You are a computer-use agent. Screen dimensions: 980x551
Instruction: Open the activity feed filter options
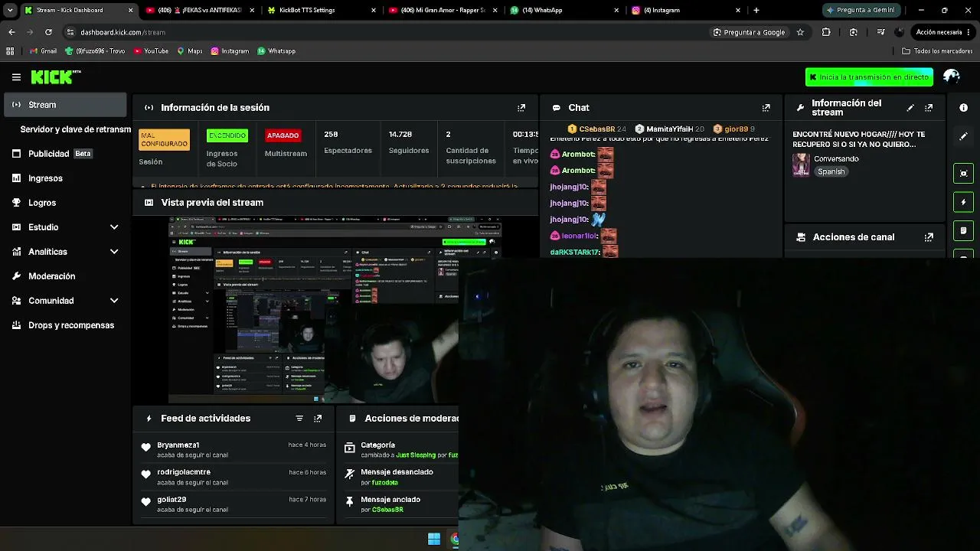click(299, 419)
